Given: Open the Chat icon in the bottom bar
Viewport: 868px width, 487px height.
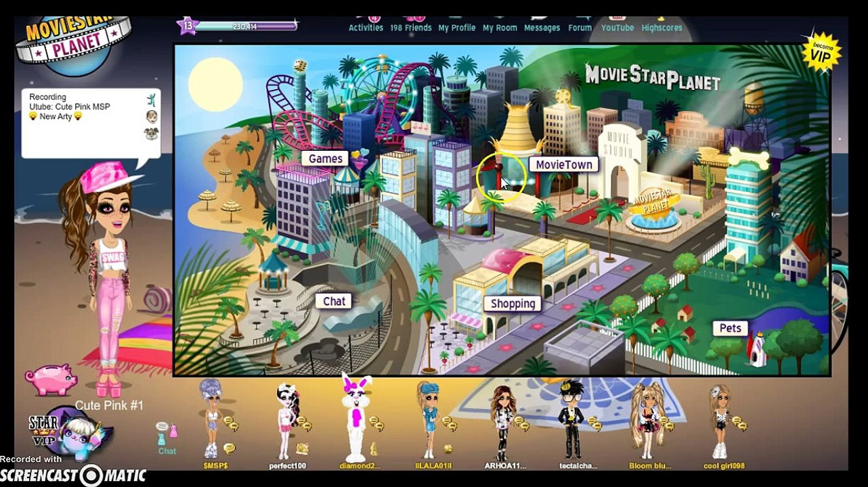Looking at the screenshot, I should click(167, 438).
